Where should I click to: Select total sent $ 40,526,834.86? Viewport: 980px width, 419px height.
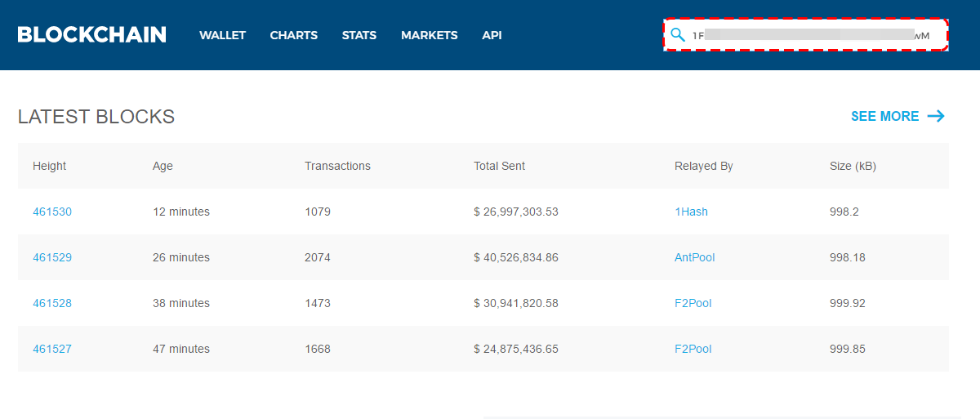pyautogui.click(x=516, y=257)
